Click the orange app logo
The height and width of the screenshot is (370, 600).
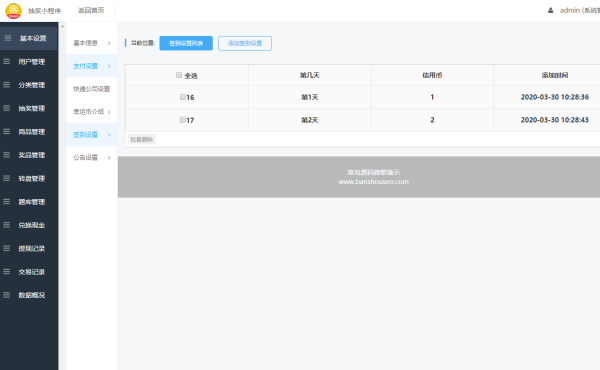[13, 11]
